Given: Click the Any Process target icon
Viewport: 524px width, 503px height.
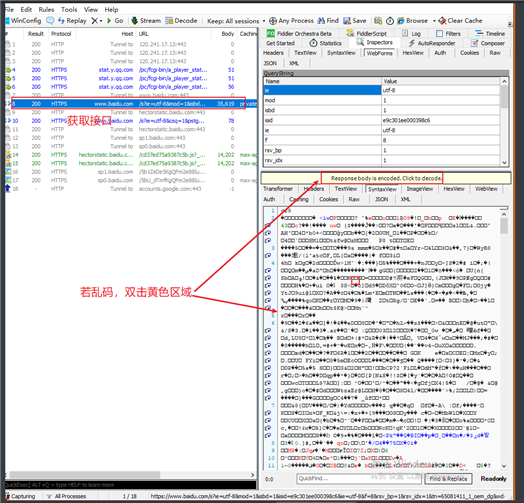Looking at the screenshot, I should (x=273, y=21).
